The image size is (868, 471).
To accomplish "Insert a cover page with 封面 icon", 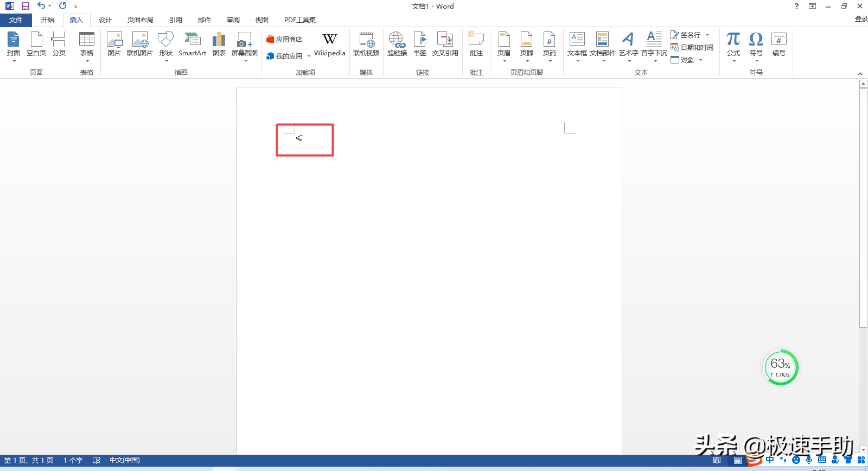I will coord(14,44).
